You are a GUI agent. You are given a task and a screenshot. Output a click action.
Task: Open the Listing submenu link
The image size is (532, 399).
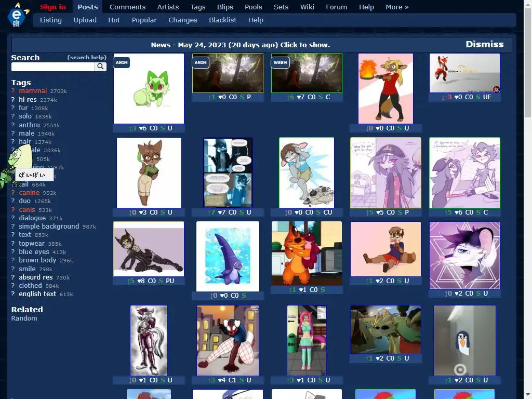[x=51, y=20]
